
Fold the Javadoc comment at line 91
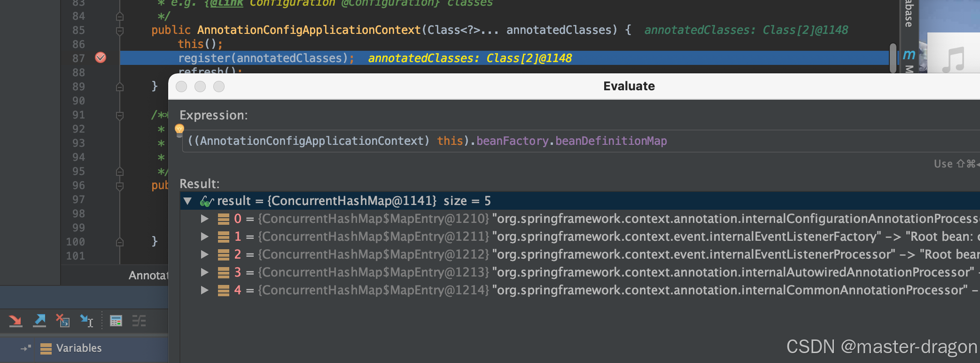[x=120, y=116]
